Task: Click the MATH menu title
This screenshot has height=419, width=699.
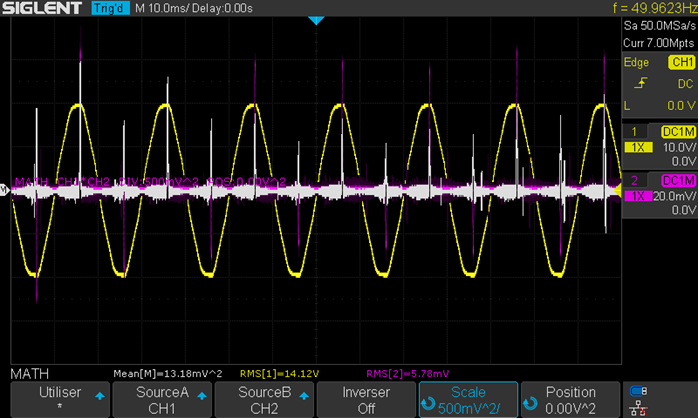Action: click(29, 374)
